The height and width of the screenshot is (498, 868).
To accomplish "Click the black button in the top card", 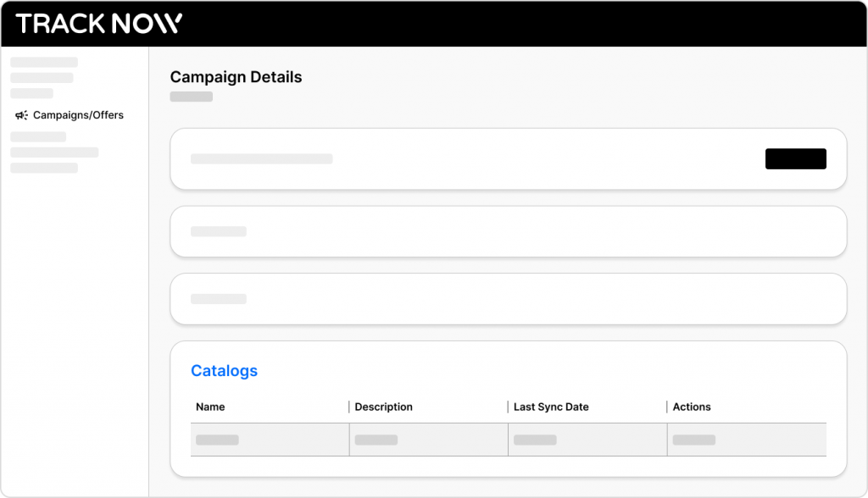I will [x=795, y=159].
